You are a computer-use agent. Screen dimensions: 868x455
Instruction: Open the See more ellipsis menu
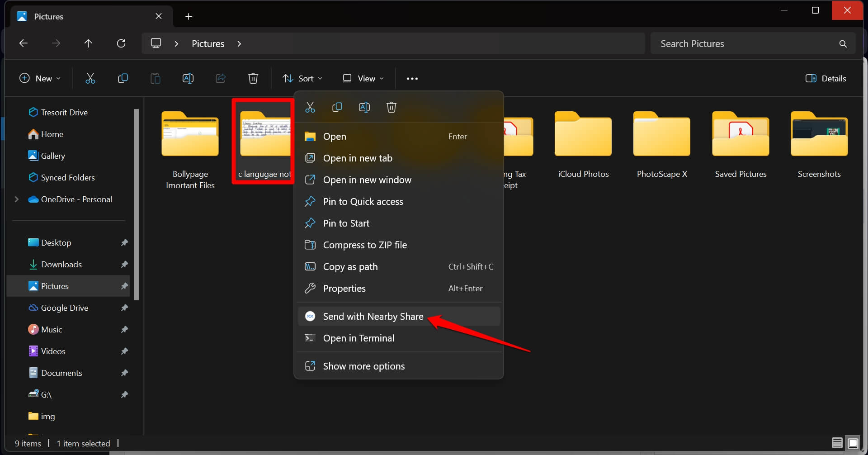pyautogui.click(x=412, y=79)
